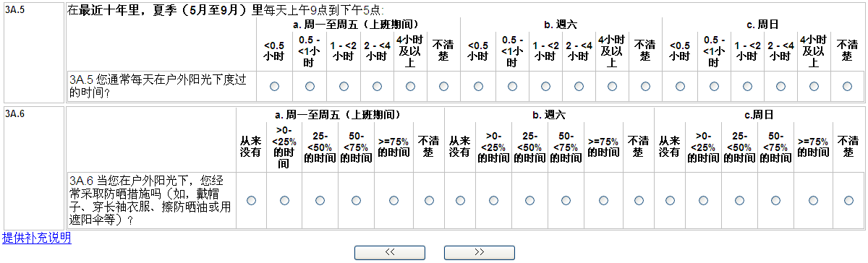Advance to next page with >> button
The height and width of the screenshot is (263, 868).
click(x=479, y=252)
